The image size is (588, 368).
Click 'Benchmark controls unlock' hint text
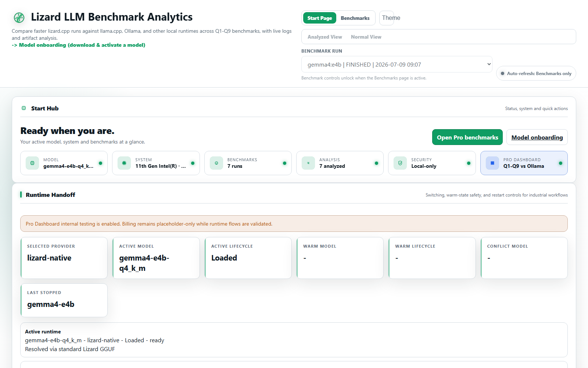tap(364, 78)
